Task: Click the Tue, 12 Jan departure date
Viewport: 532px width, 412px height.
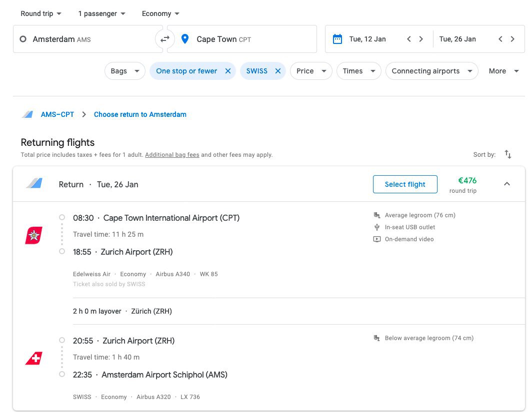Action: point(367,39)
